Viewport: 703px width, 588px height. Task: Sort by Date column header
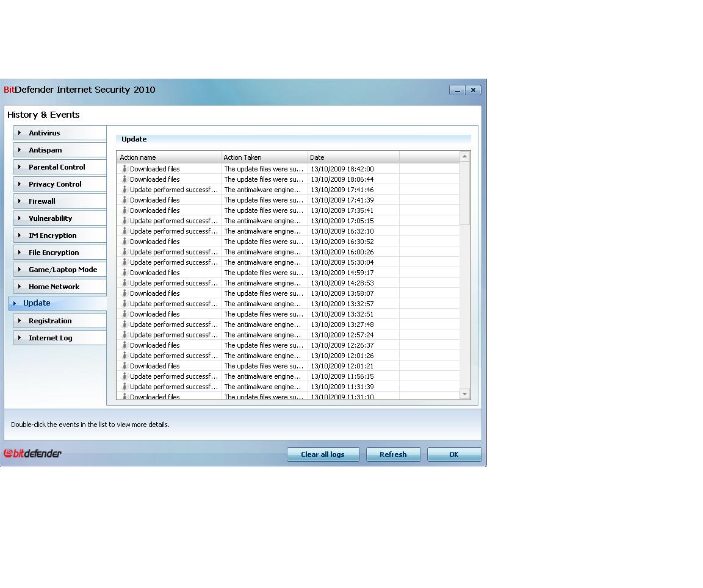(x=353, y=157)
